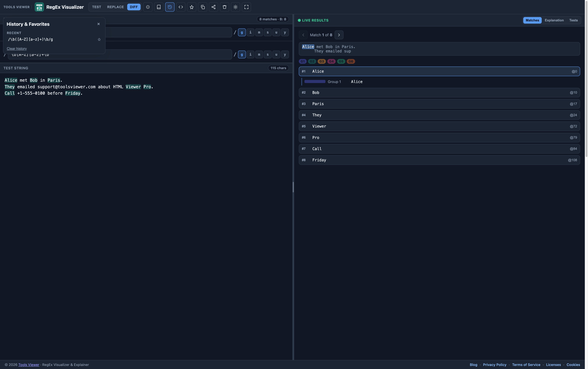Open the share icon in toolbar

[214, 7]
